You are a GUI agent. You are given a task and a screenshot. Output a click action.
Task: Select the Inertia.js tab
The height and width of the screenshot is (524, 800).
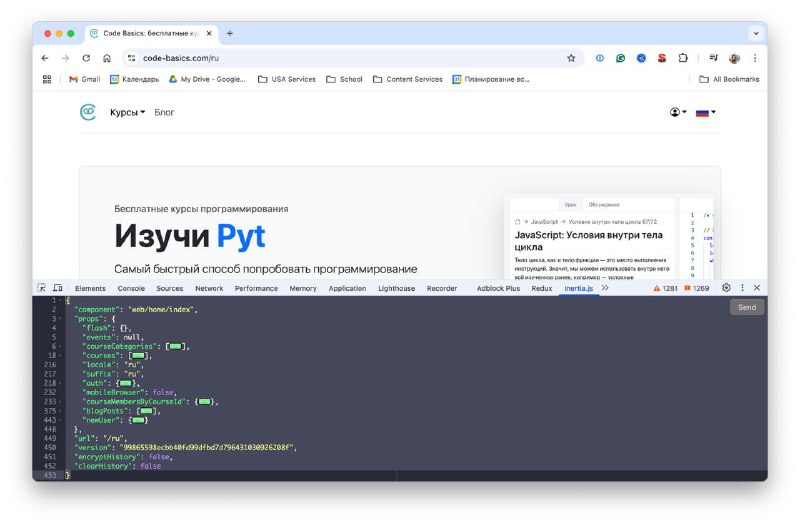(x=579, y=288)
